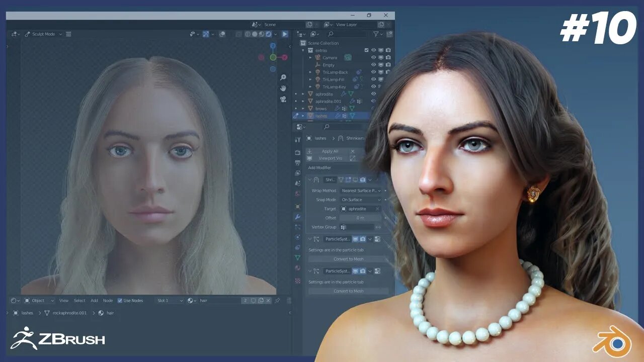Toggle first ParticleSystem viewport display icon
The image size is (644, 362).
pos(355,239)
